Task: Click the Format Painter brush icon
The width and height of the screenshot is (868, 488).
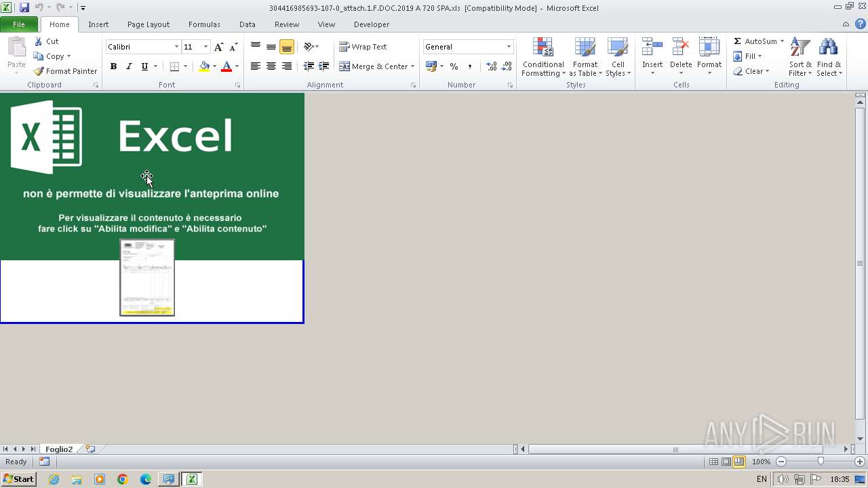Action: click(39, 71)
